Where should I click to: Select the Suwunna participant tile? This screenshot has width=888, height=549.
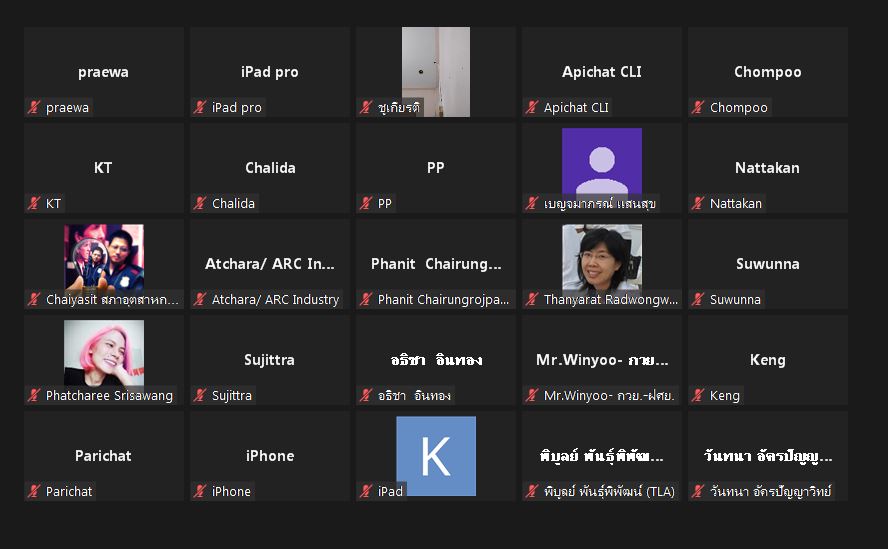pos(768,264)
